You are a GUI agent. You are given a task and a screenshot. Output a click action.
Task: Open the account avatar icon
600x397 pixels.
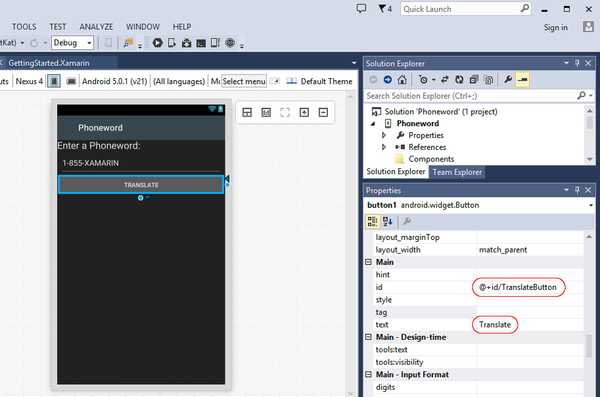(x=588, y=27)
